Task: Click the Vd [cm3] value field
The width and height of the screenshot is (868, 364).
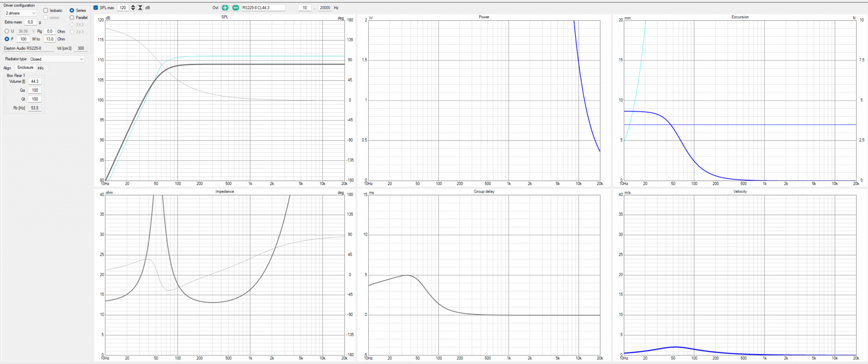Action: point(81,48)
